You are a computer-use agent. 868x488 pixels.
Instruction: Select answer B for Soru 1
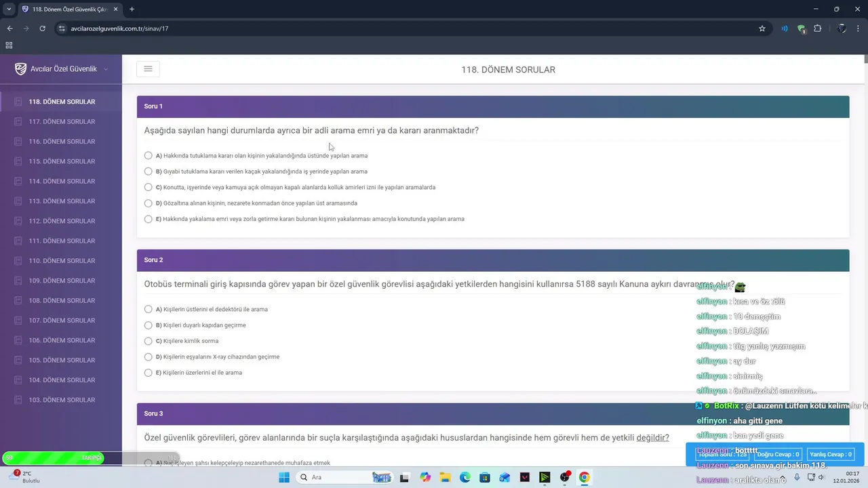coord(149,171)
